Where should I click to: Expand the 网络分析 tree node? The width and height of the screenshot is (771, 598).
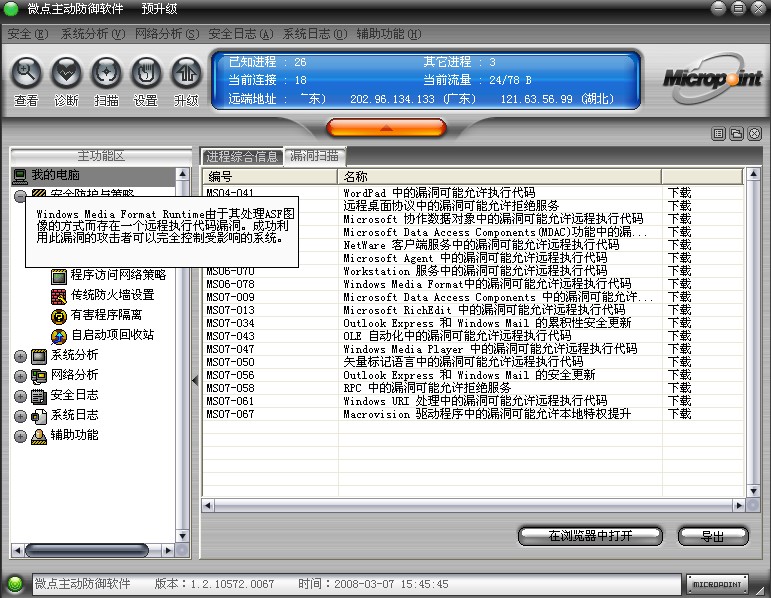click(20, 376)
